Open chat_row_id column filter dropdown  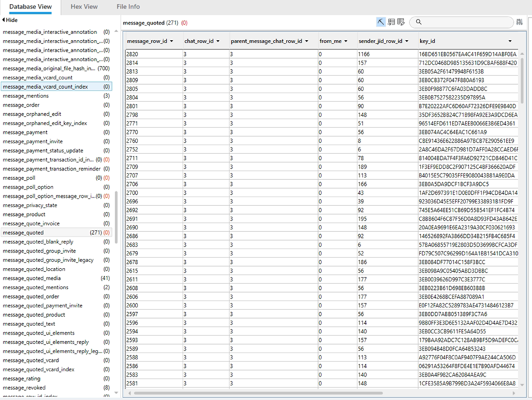point(218,41)
